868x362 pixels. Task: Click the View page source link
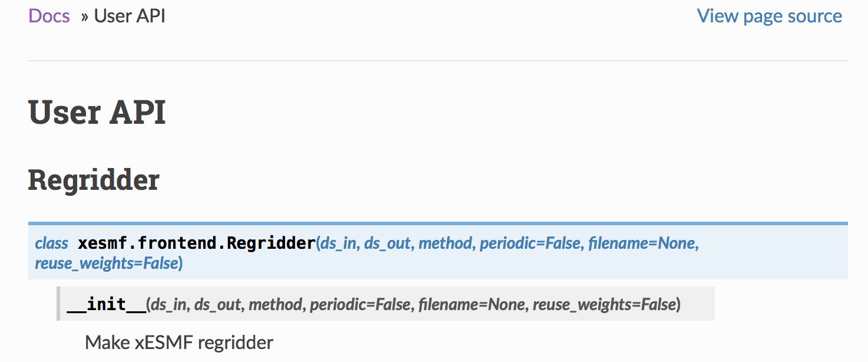tap(769, 16)
